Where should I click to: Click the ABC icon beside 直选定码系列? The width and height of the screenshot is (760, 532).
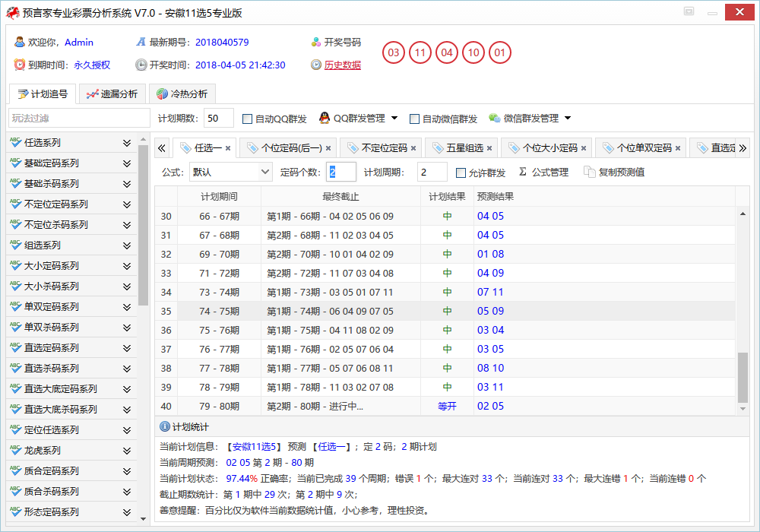(15, 347)
